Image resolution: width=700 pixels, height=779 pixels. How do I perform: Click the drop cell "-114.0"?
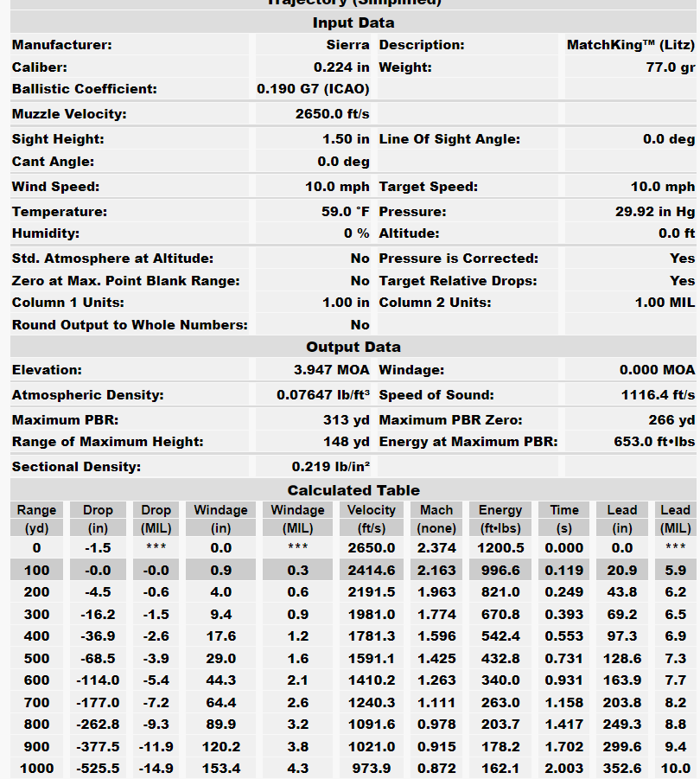[x=98, y=680]
